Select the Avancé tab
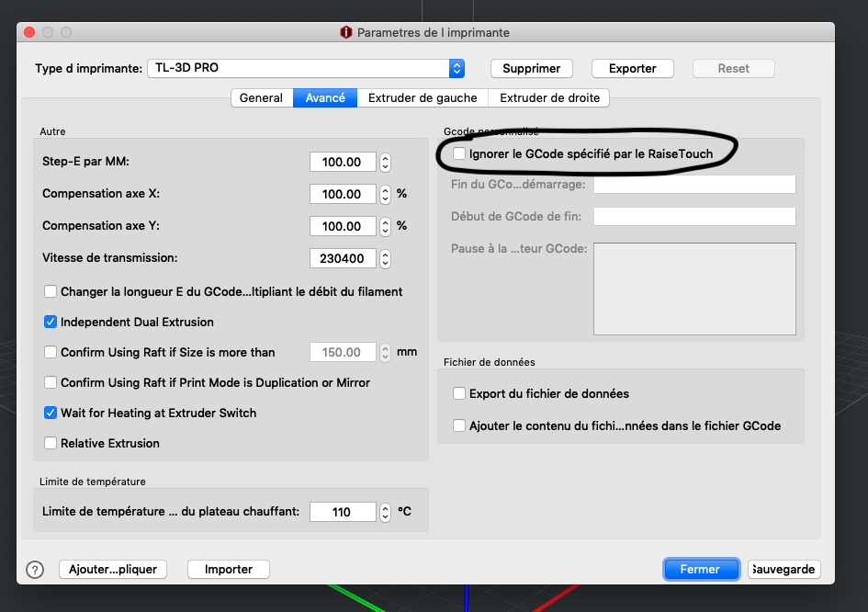This screenshot has height=612, width=868. coord(325,98)
